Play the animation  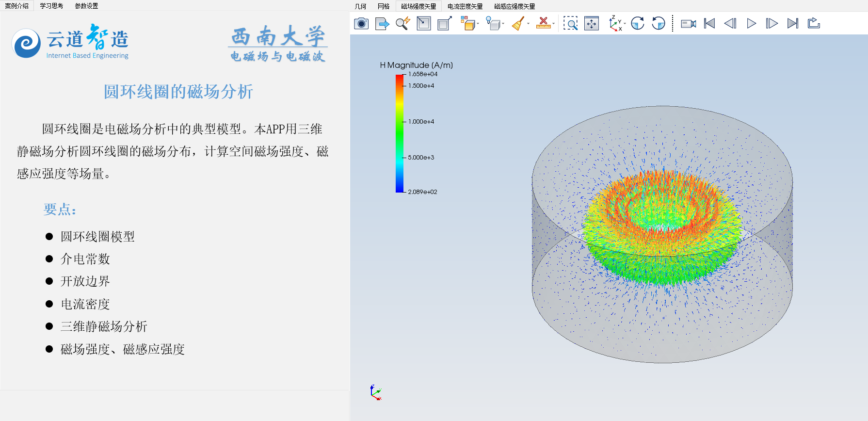751,23
